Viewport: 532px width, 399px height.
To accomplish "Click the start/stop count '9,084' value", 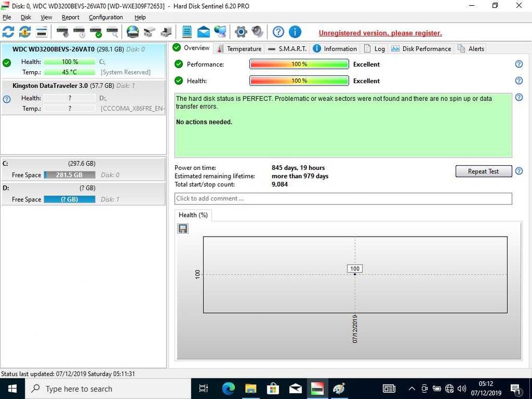I will tap(279, 184).
